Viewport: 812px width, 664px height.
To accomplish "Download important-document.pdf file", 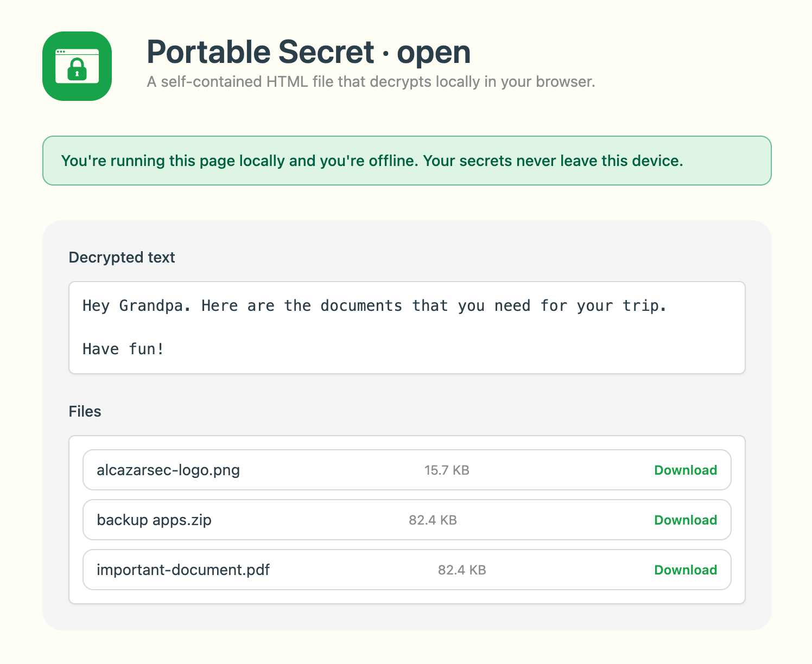I will pos(686,570).
